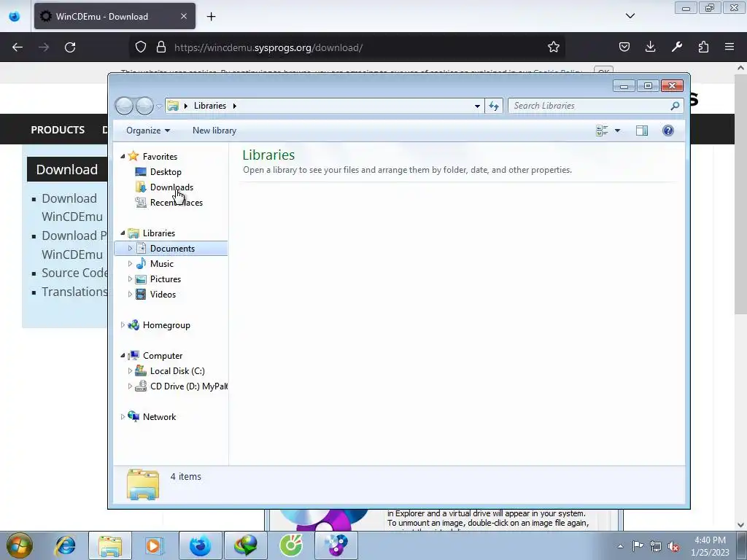Expand the Pictures library node
747x560 pixels.
pyautogui.click(x=130, y=279)
